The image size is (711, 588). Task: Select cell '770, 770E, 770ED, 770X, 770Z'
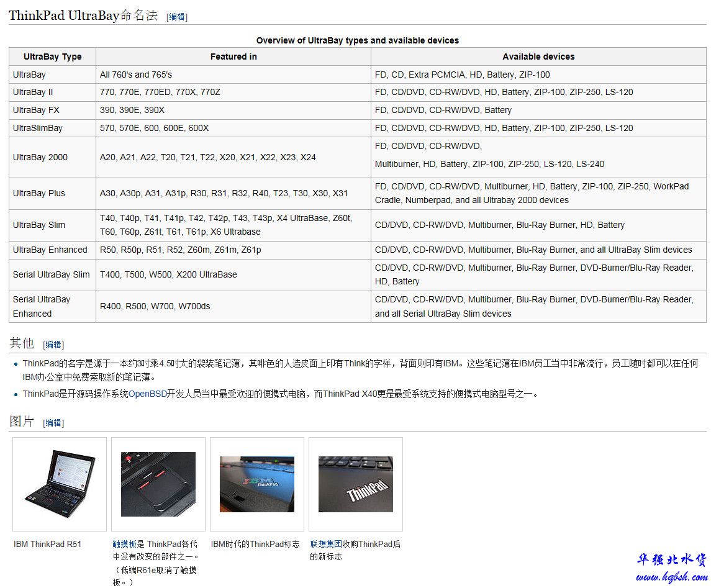coord(233,92)
